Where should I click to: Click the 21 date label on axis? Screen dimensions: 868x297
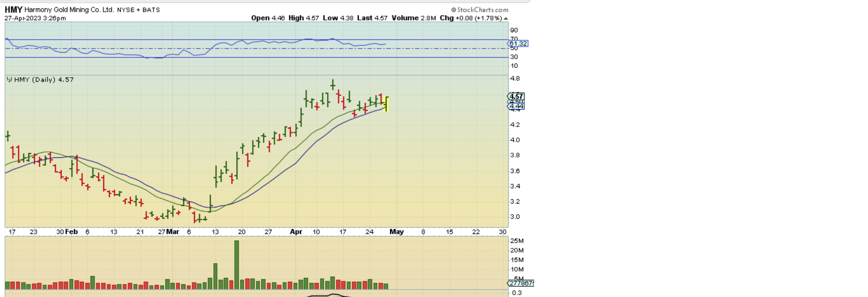pos(140,232)
